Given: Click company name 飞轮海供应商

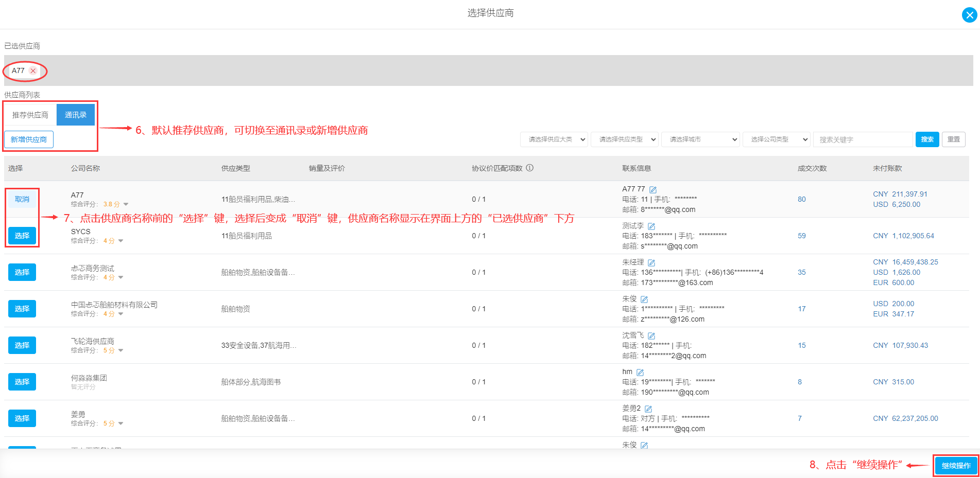Looking at the screenshot, I should point(93,341).
